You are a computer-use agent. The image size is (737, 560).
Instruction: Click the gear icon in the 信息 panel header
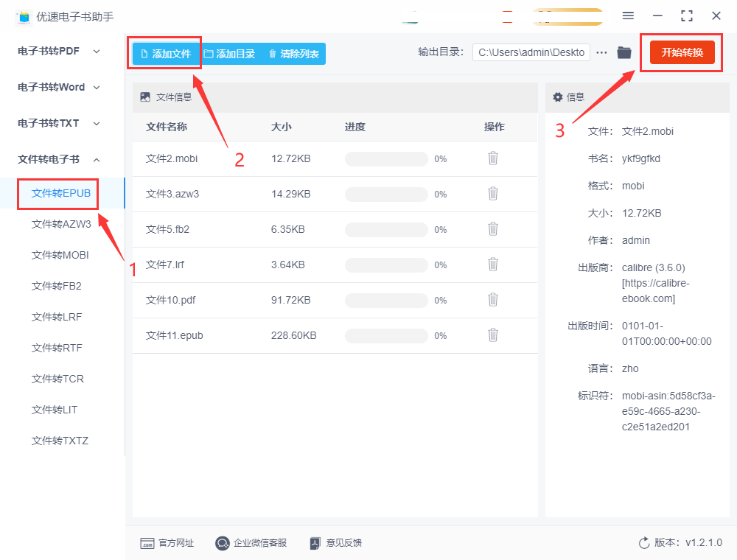click(x=557, y=97)
